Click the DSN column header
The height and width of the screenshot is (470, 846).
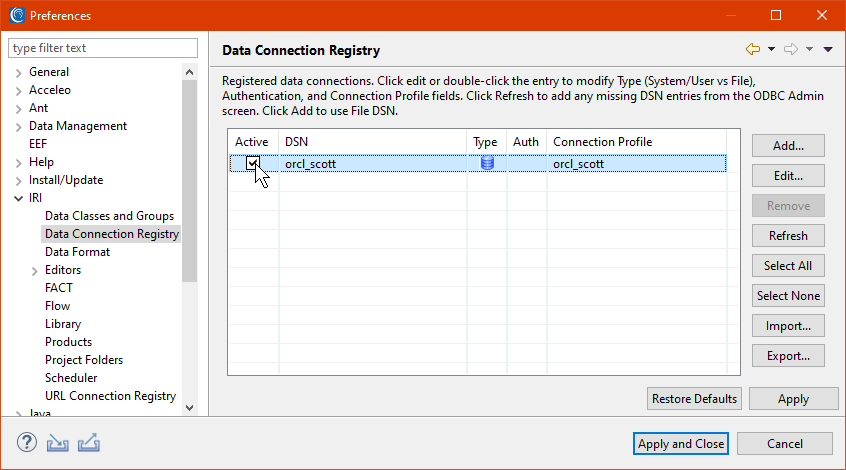click(372, 142)
